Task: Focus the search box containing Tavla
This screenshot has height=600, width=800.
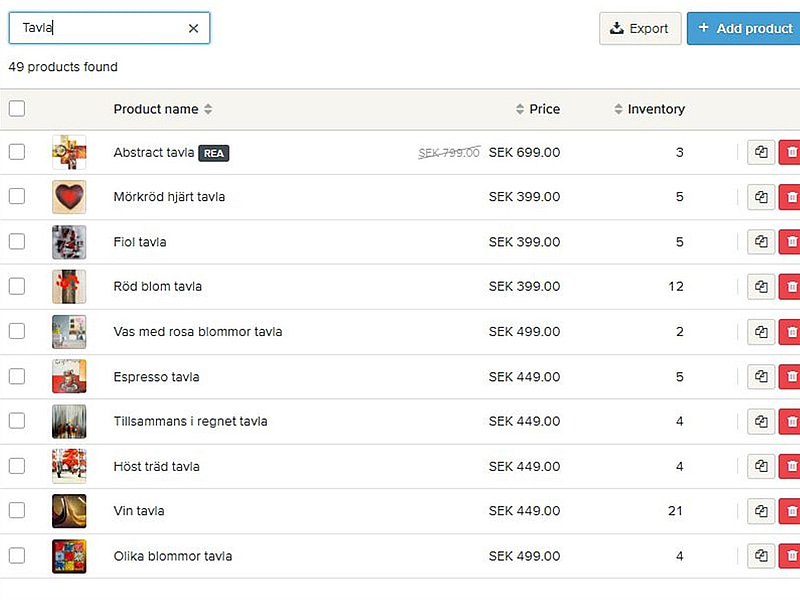Action: [100, 28]
